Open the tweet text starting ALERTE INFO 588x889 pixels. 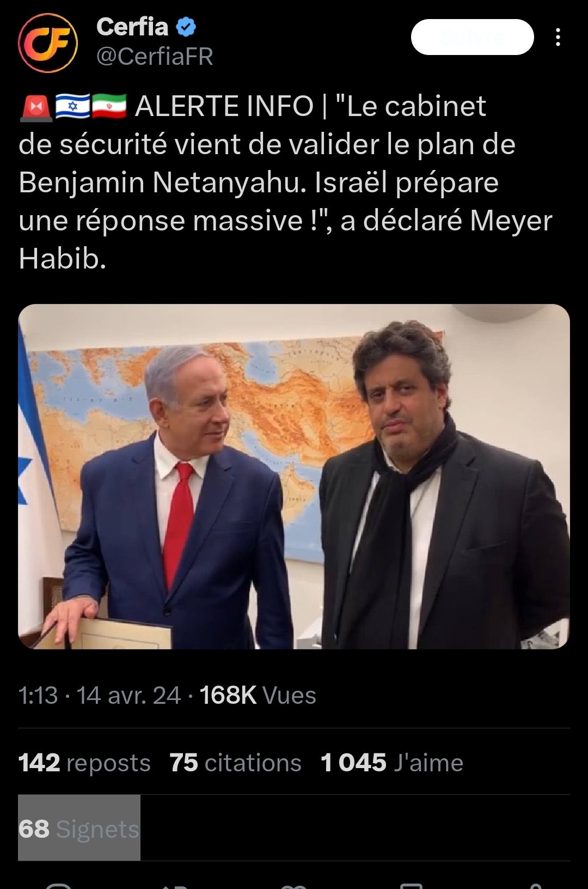click(x=285, y=182)
